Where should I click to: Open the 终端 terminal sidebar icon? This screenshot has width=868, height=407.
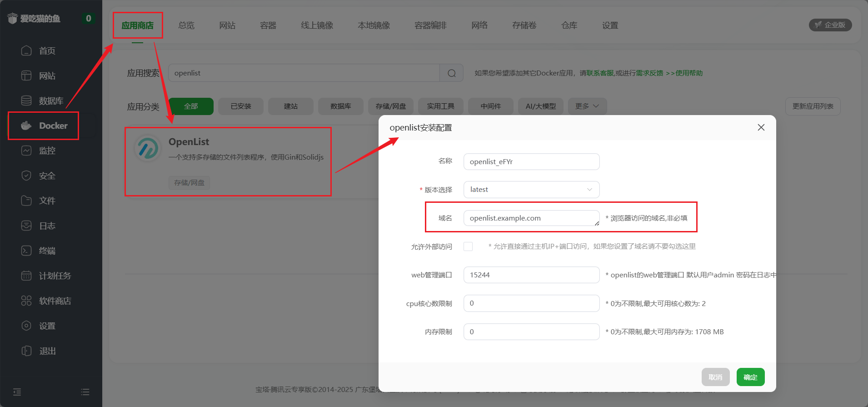pyautogui.click(x=26, y=251)
